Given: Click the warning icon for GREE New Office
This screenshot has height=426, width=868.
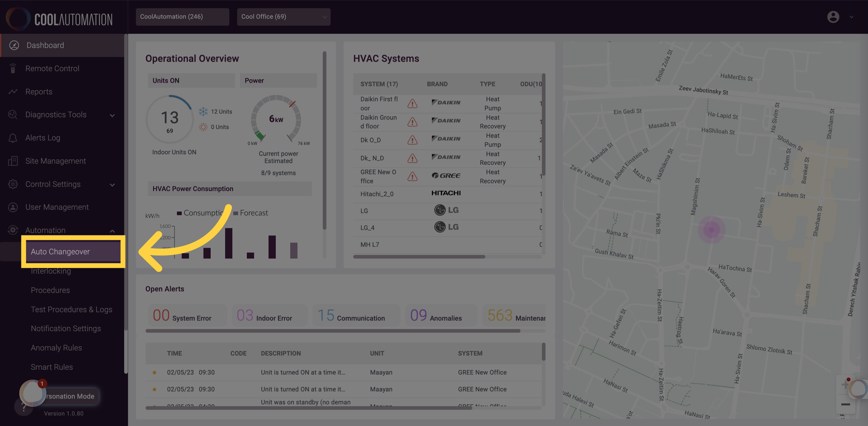Looking at the screenshot, I should click(x=412, y=177).
